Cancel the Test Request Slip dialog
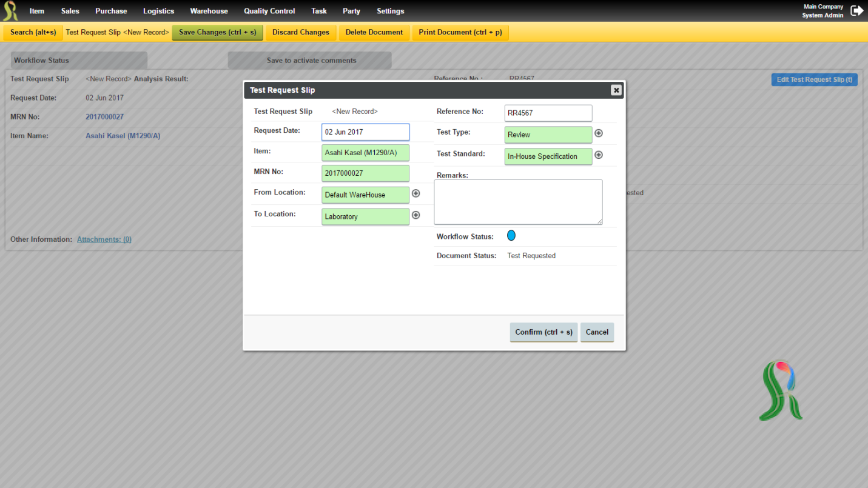Screen dimensions: 868x488 point(597,332)
